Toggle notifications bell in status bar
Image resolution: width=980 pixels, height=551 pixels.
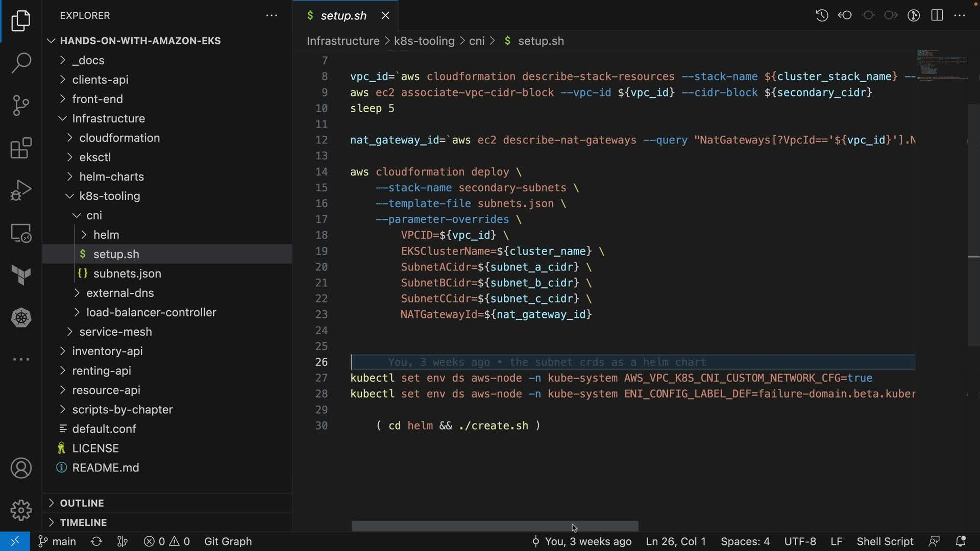pos(961,541)
